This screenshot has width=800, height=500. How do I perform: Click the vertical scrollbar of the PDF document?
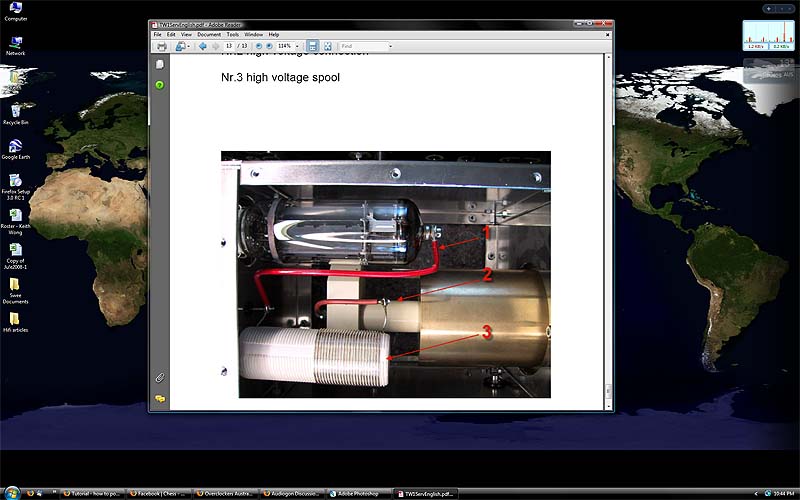(x=608, y=232)
